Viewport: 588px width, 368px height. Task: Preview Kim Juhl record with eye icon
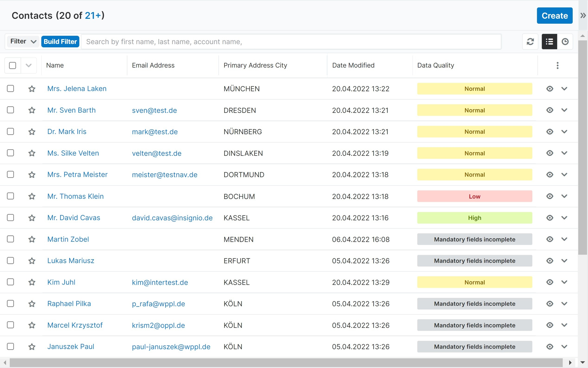click(549, 282)
